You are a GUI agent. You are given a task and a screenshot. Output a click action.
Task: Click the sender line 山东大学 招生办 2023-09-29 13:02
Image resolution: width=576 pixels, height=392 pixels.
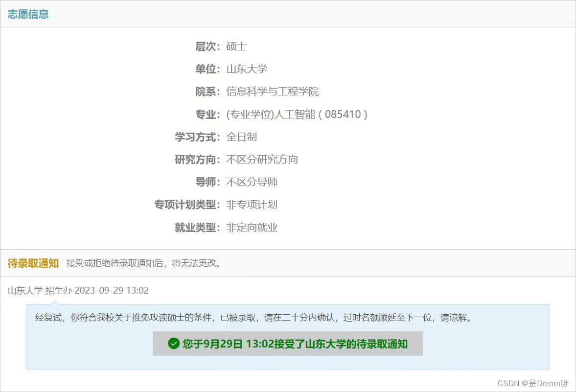click(78, 290)
